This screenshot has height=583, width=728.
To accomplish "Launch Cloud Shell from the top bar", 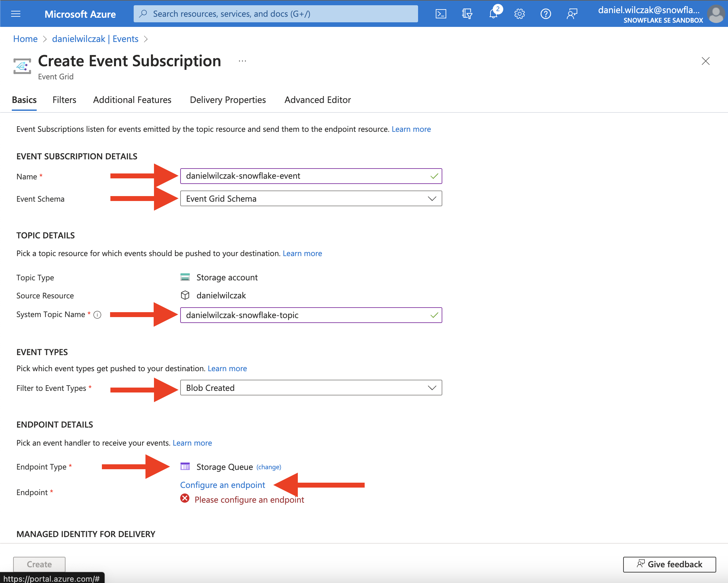I will (441, 14).
